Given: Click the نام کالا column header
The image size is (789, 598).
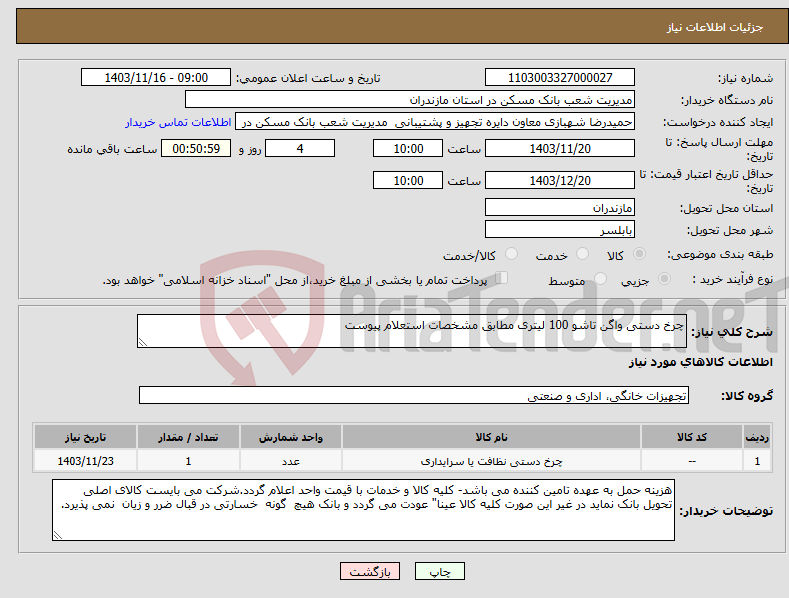Looking at the screenshot, I should (491, 437).
